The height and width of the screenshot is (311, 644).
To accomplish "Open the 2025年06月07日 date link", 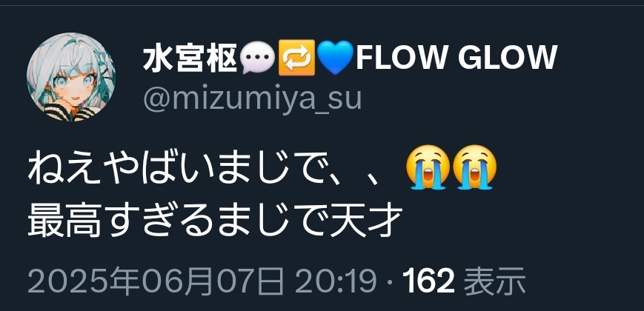I will [156, 281].
